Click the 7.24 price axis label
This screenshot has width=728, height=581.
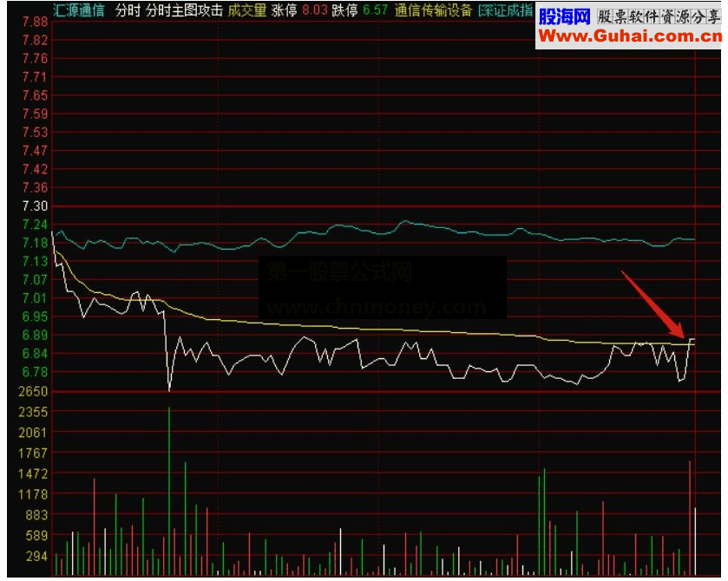click(x=35, y=225)
